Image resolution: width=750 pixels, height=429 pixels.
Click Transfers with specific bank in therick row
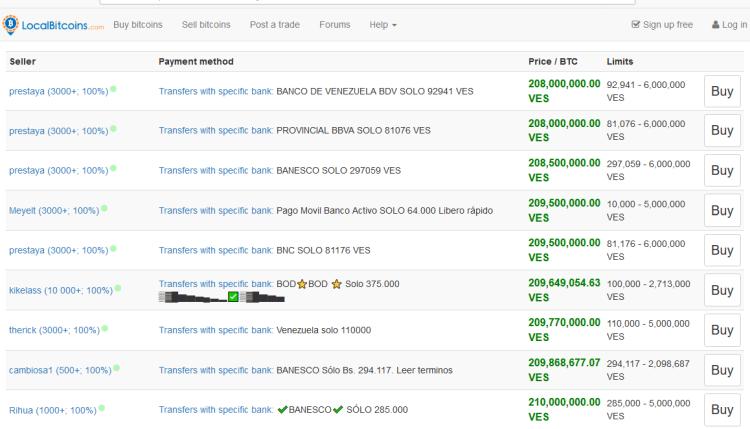click(x=216, y=330)
